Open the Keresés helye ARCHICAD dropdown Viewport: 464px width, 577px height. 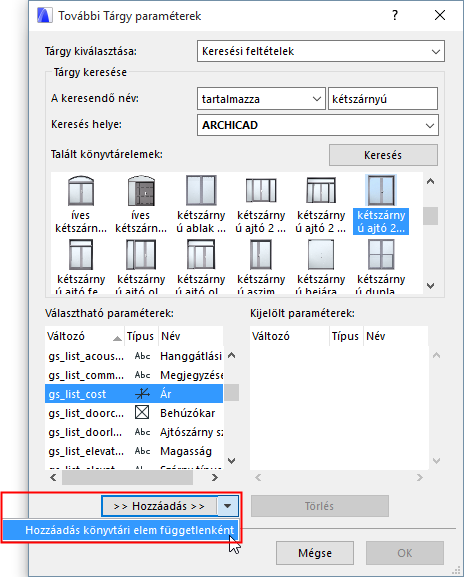[318, 125]
